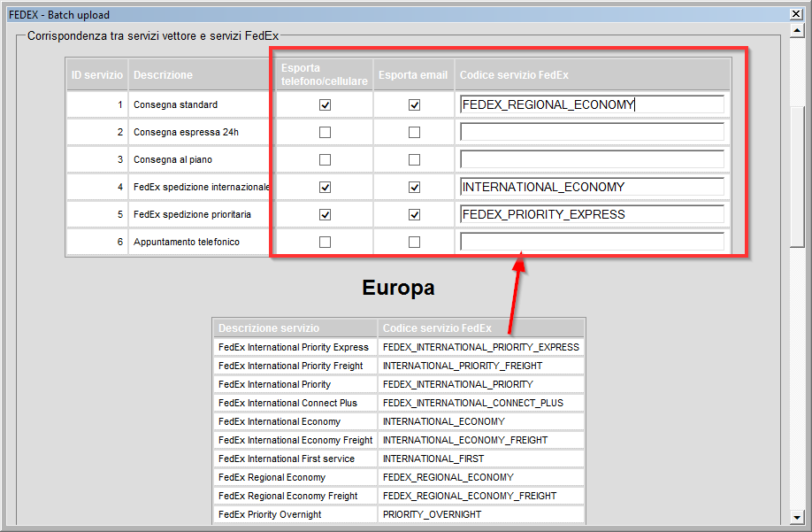Click code FEDEX_INTERNATIONAL_PRIORITY_EXPRESS
The image size is (812, 532).
481,347
